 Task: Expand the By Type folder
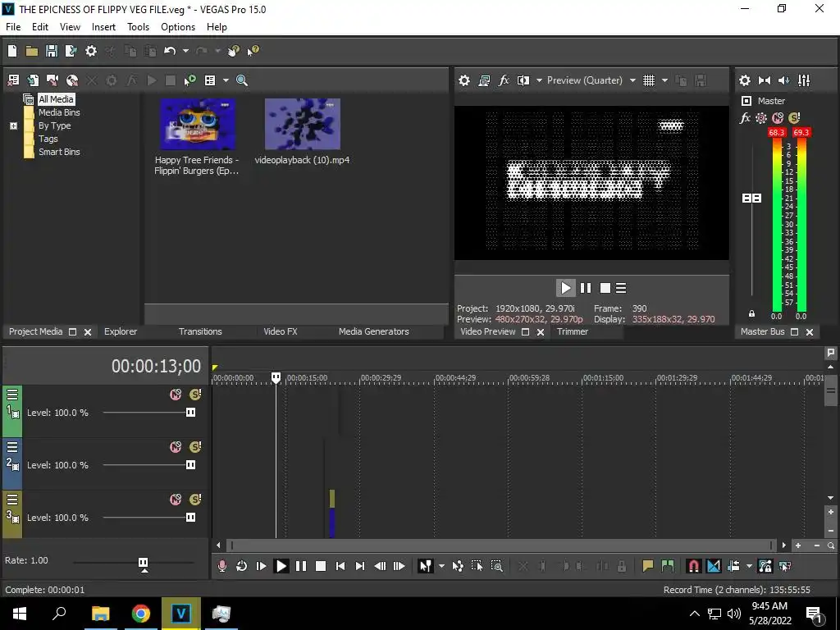click(13, 126)
